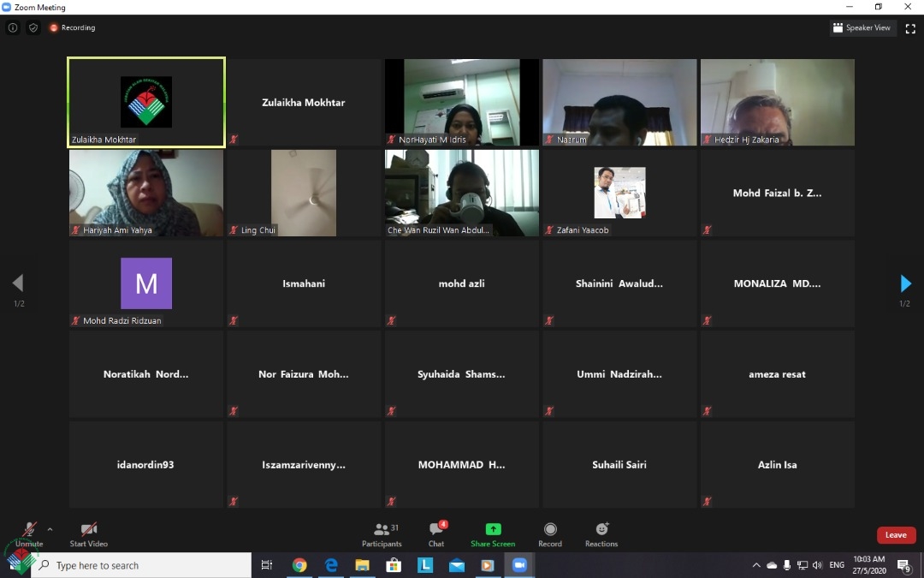The image size is (924, 578).
Task: Click the Record button
Action: click(550, 534)
